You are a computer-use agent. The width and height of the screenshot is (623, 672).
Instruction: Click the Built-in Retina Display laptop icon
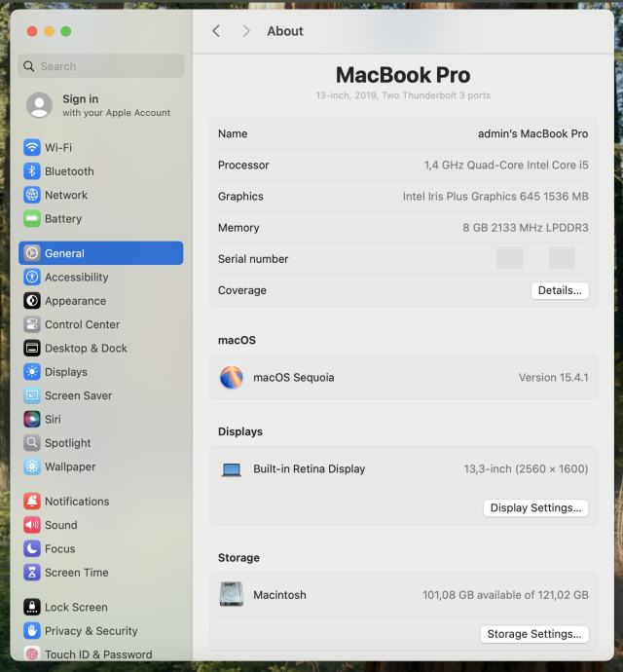pos(232,469)
